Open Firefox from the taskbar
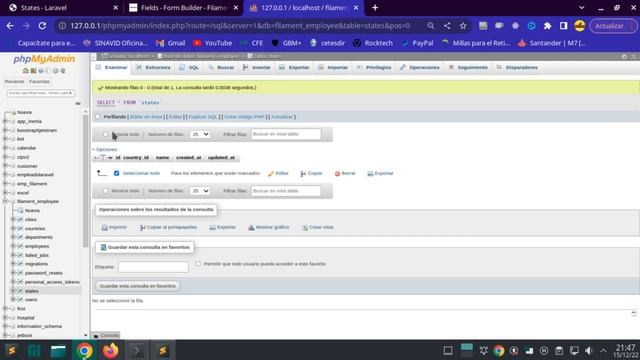Screen dimensions: 640x360 click(x=110, y=351)
